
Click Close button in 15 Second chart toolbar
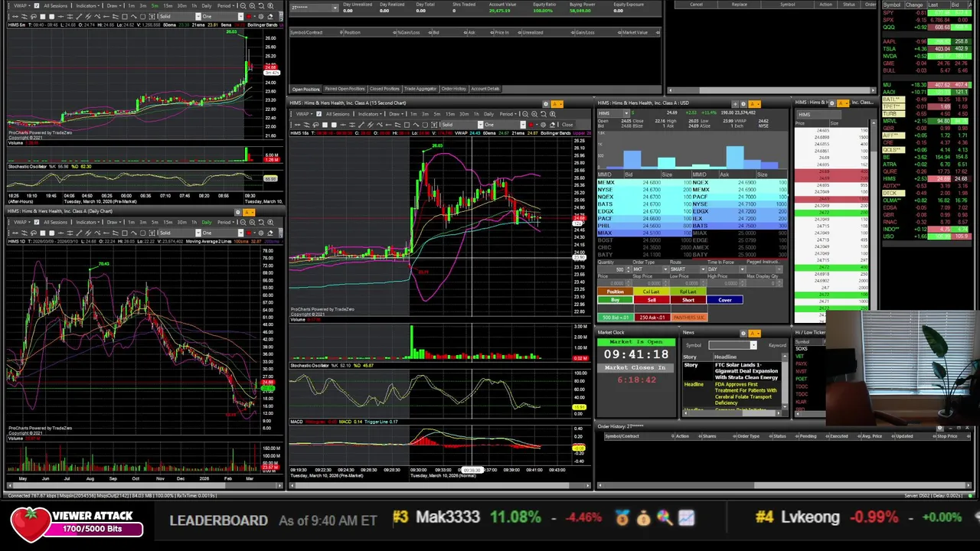(x=567, y=125)
